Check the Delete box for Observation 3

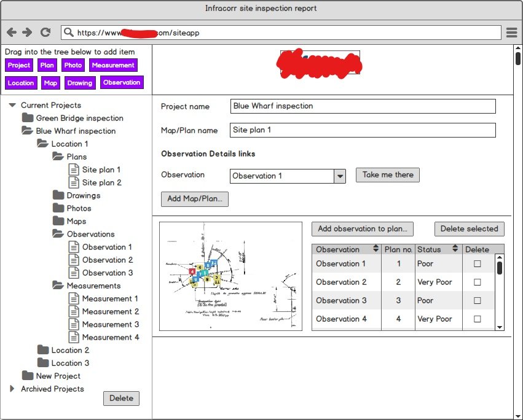pos(478,300)
